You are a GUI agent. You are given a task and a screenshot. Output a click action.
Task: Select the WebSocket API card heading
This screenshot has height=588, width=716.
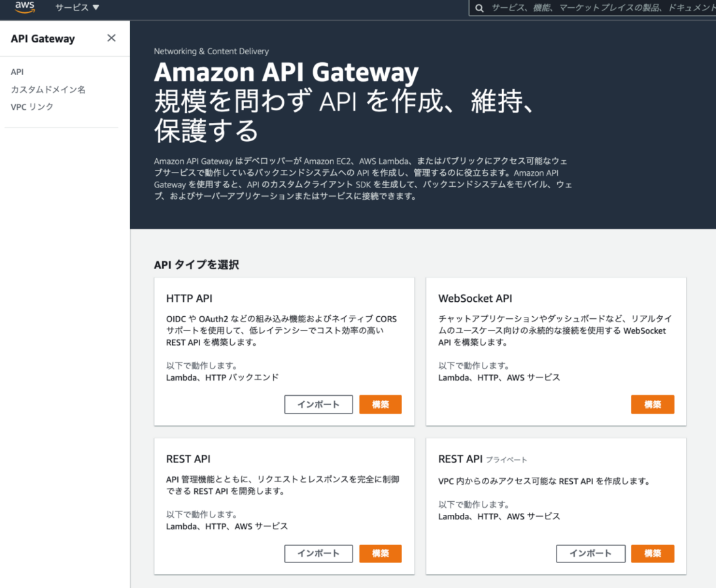click(475, 298)
